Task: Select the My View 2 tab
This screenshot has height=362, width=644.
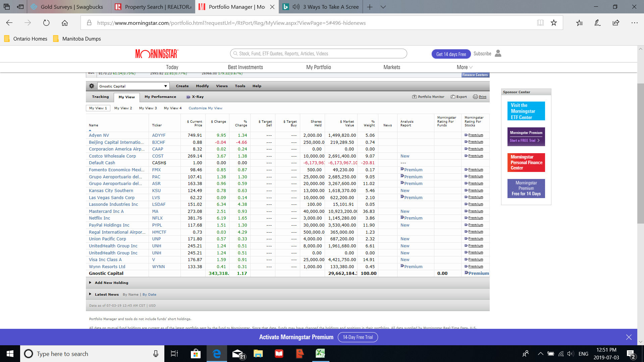Action: [123, 108]
